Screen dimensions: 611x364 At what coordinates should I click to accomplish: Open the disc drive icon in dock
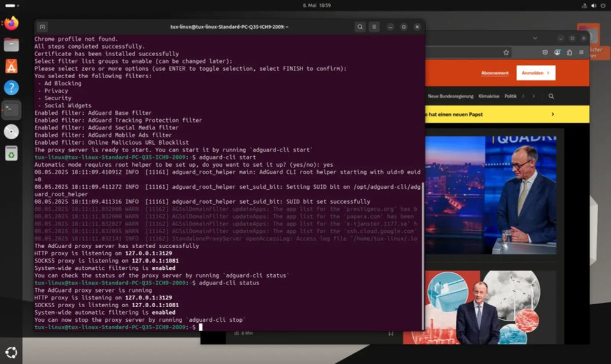(x=11, y=131)
